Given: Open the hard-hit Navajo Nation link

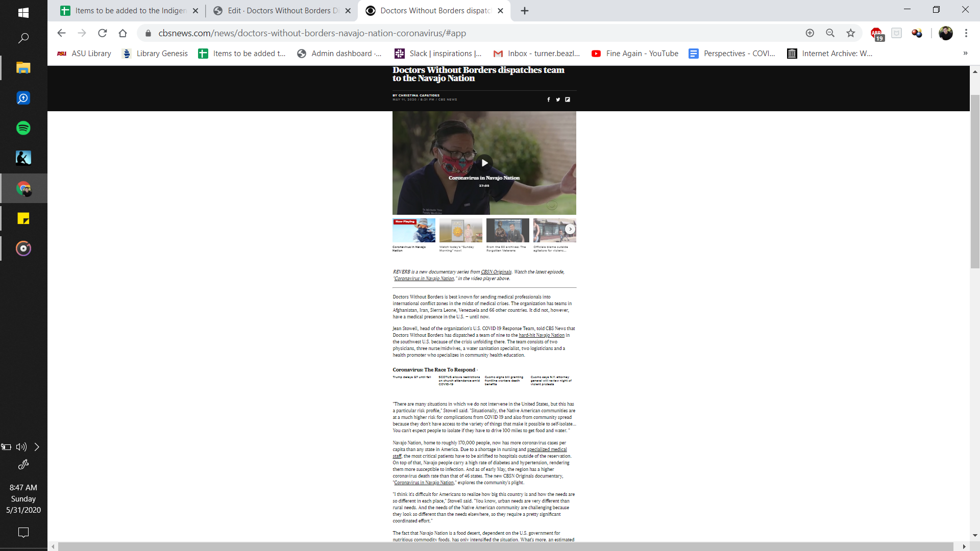Looking at the screenshot, I should pos(541,336).
